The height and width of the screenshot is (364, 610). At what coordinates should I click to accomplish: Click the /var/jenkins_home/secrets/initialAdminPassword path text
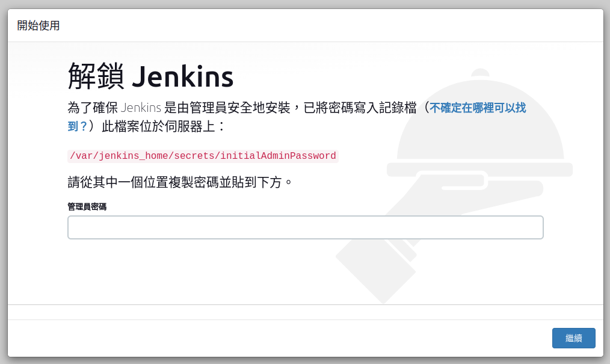click(203, 156)
